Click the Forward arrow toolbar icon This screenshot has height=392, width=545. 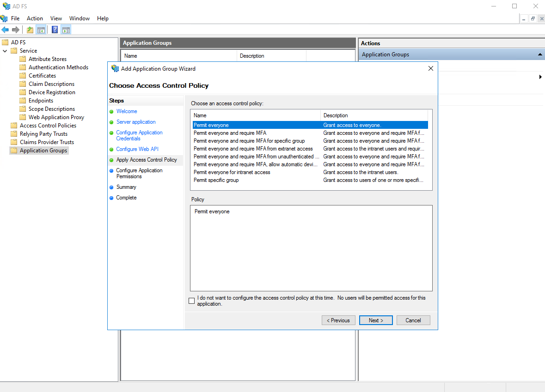click(x=16, y=30)
